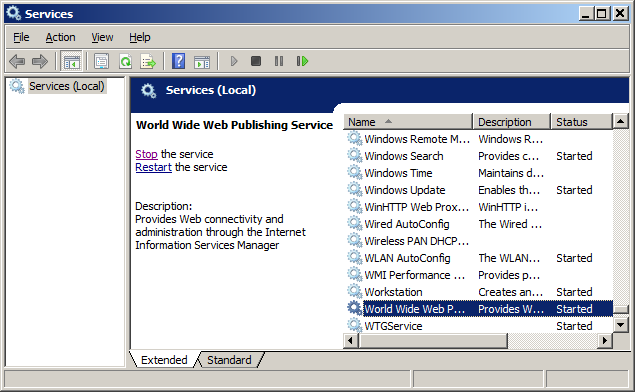
Task: Click the Start Service play icon
Action: 234,62
